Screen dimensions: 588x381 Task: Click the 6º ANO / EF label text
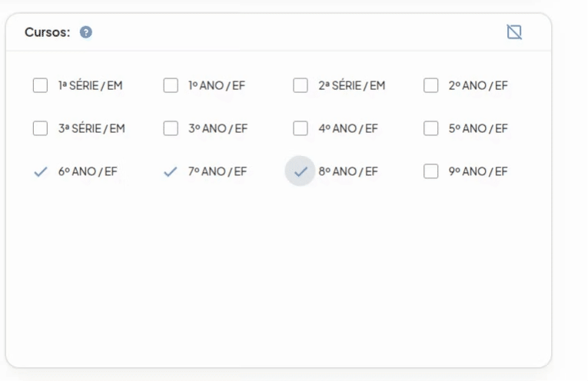tap(88, 171)
